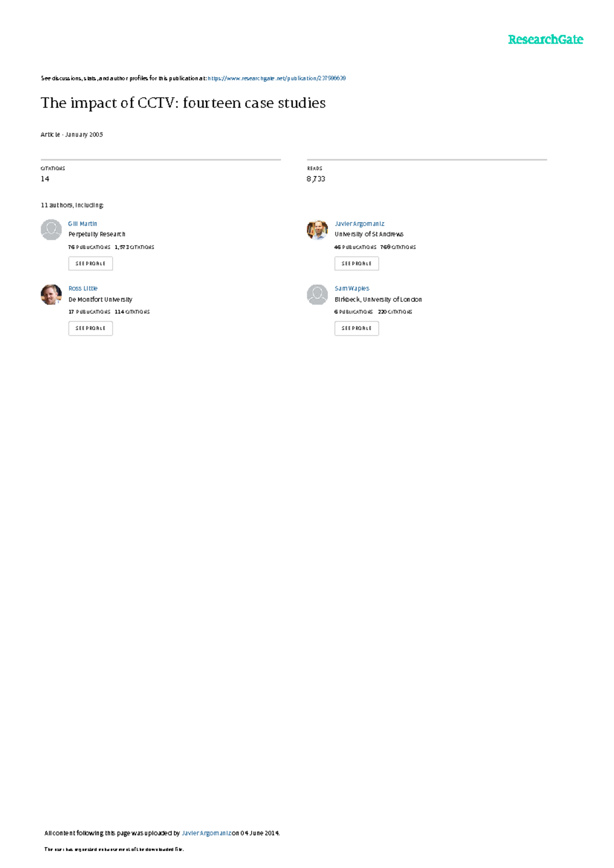This screenshot has width=614, height=868.
Task: Click the title The impact of CCTV
Action: (183, 103)
